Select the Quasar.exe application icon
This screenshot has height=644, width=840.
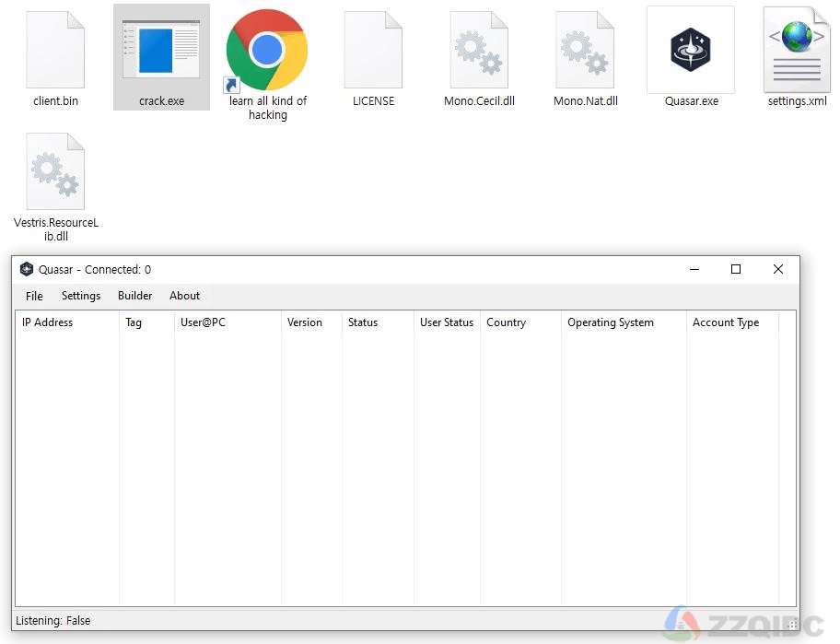[x=691, y=50]
